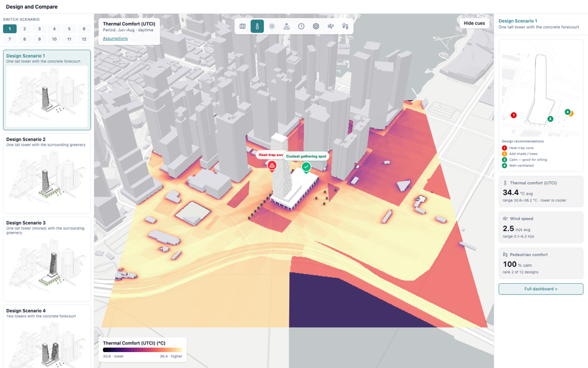Click the '30.6 · lower' legend label
588x368 pixels.
[x=113, y=356]
